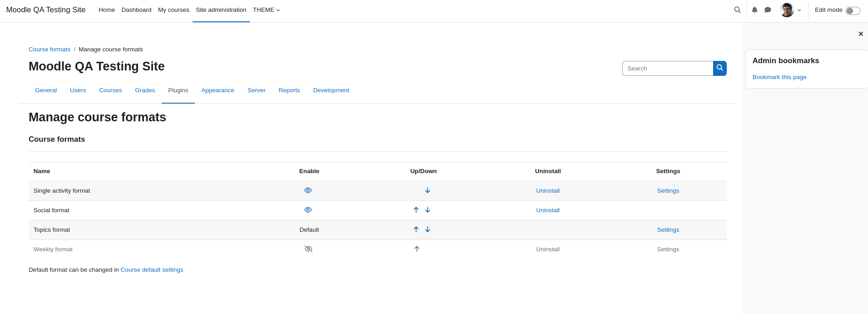The height and width of the screenshot is (314, 868).
Task: Click the Uninstall column header
Action: coord(548,171)
